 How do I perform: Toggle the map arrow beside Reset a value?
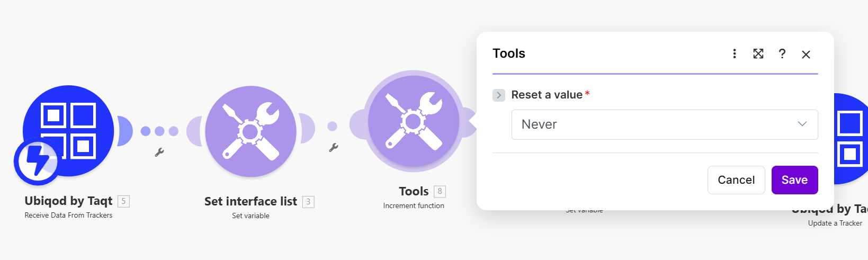tap(498, 95)
